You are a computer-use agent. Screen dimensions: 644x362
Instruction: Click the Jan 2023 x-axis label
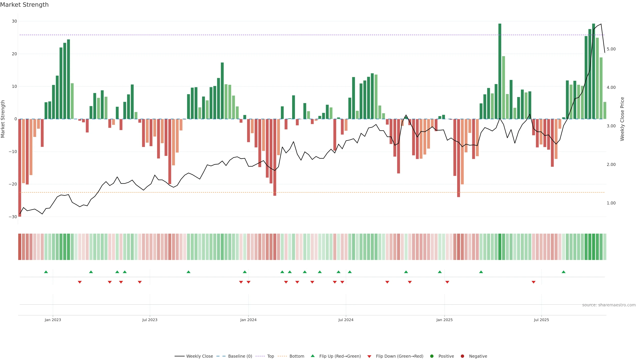tap(53, 320)
